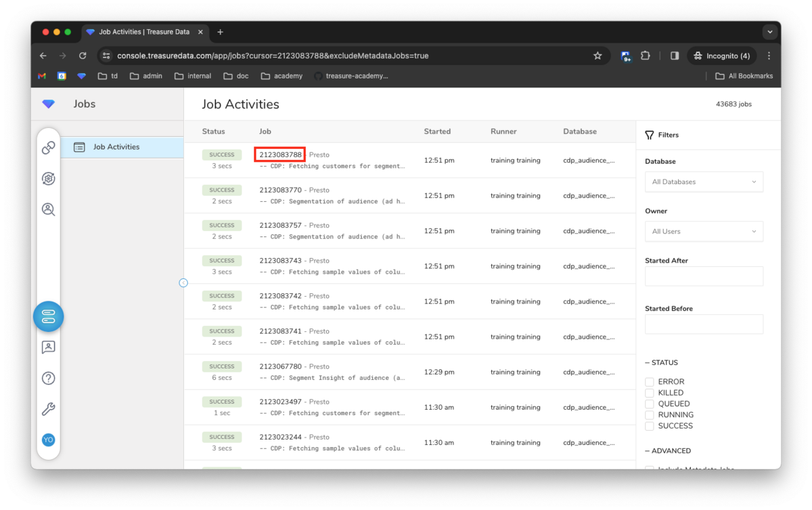
Task: Open the wrench control panel icon
Action: pyautogui.click(x=48, y=409)
